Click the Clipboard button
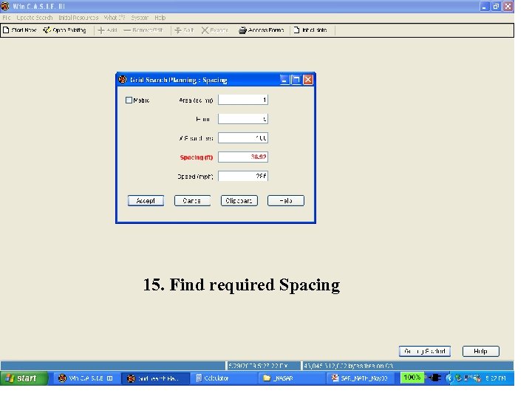This screenshot has height=399, width=532. click(x=239, y=200)
